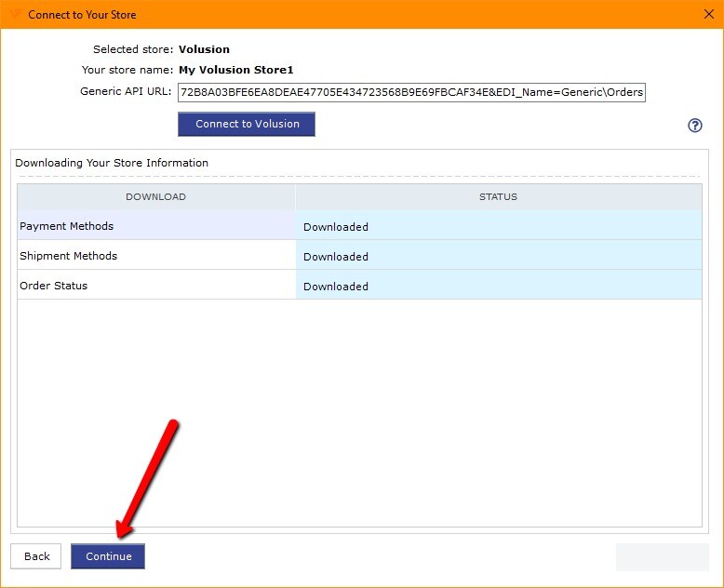This screenshot has height=588, width=724.
Task: Click the help question mark icon
Action: (695, 125)
